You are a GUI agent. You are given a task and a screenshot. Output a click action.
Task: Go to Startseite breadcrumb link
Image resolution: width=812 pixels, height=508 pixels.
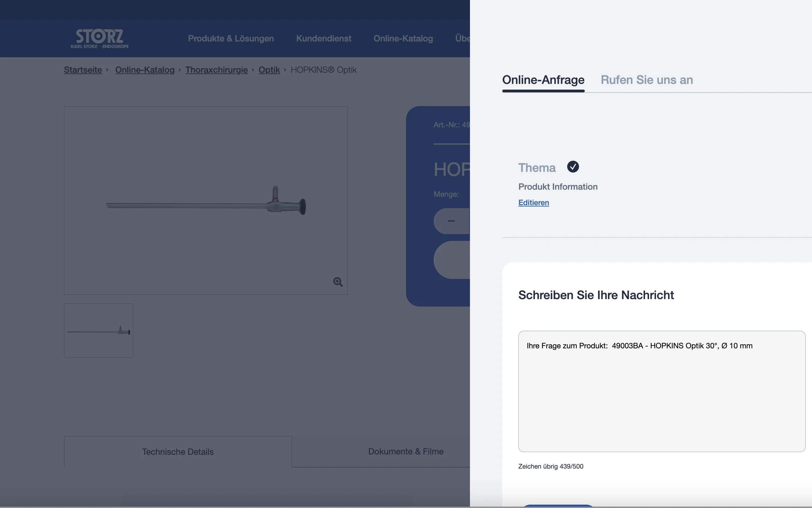83,70
